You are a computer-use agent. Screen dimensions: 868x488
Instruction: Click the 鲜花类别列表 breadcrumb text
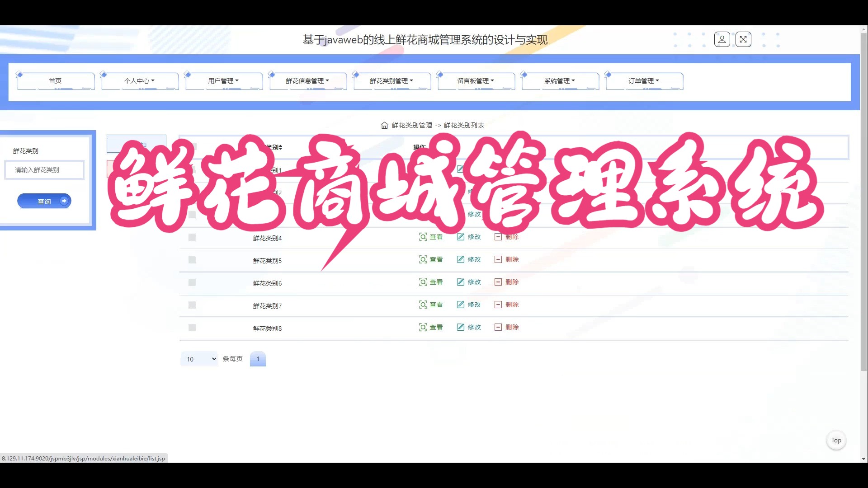[464, 125]
